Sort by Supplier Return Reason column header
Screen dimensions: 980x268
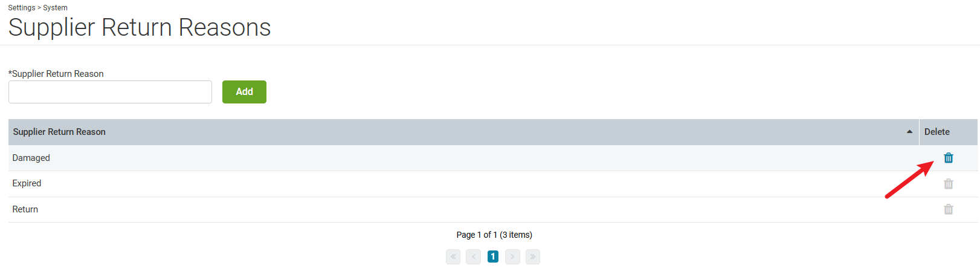coord(59,132)
